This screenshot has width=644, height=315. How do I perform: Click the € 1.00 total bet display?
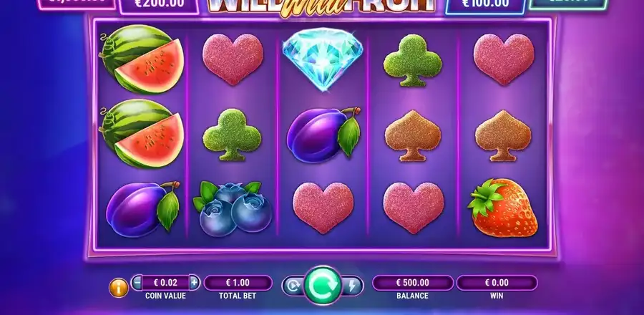coord(238,283)
